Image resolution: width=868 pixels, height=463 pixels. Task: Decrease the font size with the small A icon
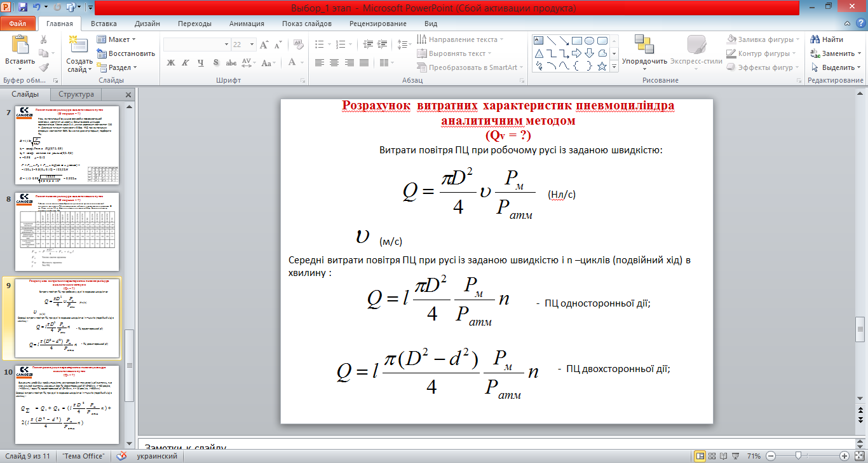(278, 45)
